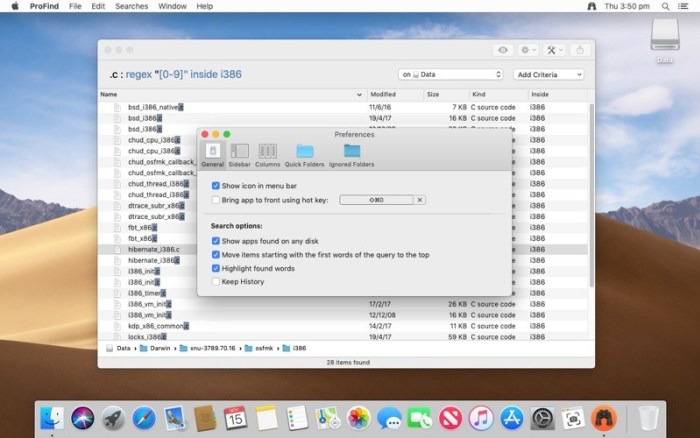Enable Bring app to front using hot key
The image size is (700, 438).
click(x=216, y=200)
